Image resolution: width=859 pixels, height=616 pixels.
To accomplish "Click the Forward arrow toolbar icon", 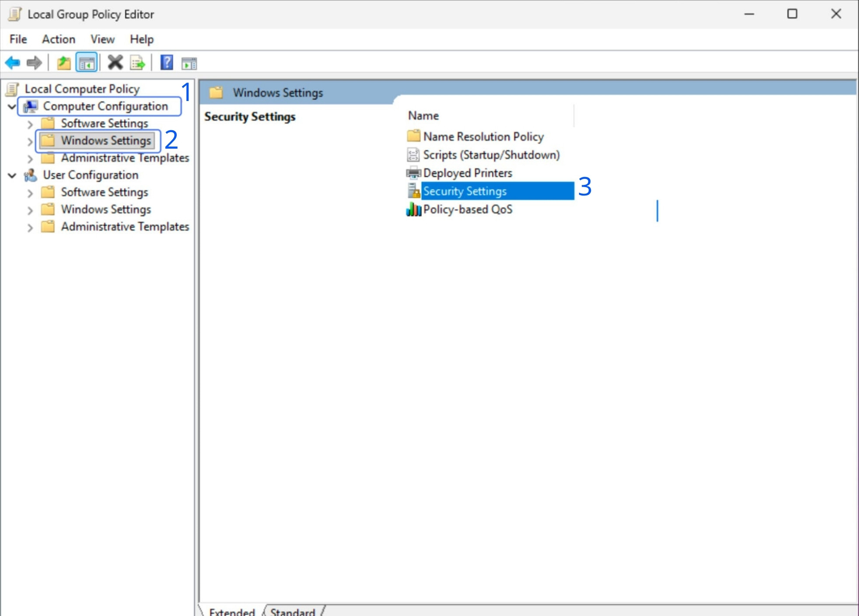I will pyautogui.click(x=34, y=63).
